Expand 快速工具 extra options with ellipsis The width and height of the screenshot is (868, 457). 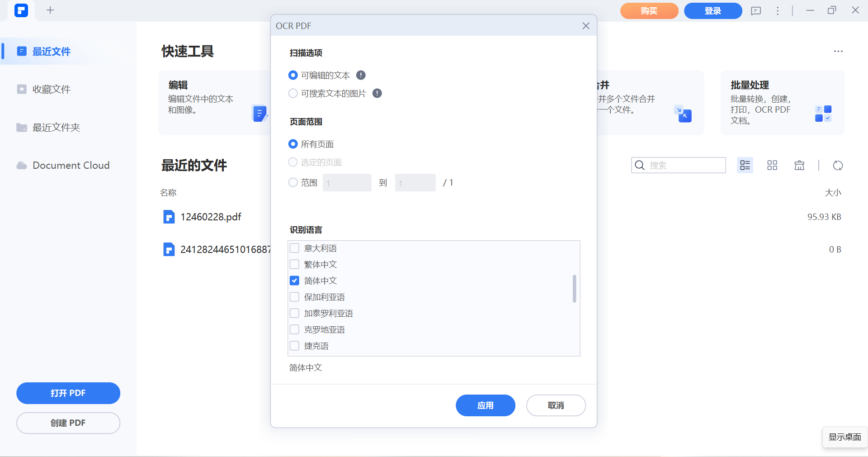(838, 51)
